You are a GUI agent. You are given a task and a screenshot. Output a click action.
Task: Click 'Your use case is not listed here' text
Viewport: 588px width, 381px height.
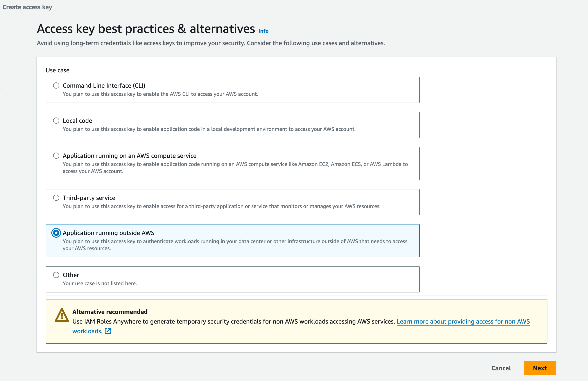pos(100,283)
